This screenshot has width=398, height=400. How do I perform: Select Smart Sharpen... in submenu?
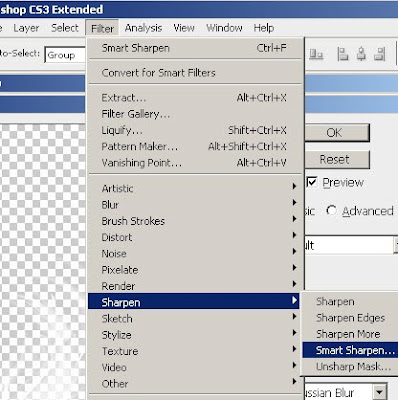click(x=350, y=350)
